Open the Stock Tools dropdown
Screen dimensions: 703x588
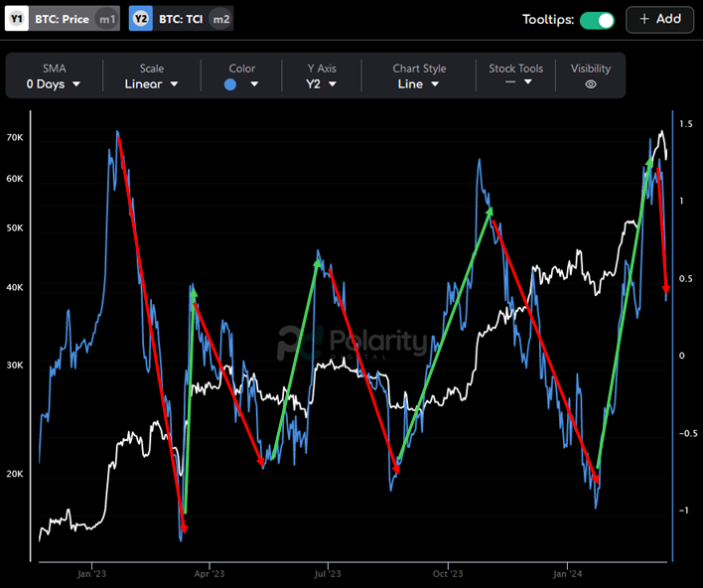click(518, 81)
